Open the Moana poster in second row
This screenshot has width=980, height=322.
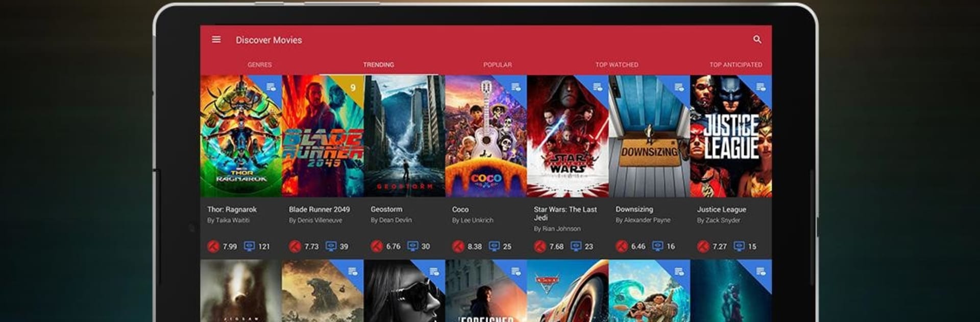[649, 291]
